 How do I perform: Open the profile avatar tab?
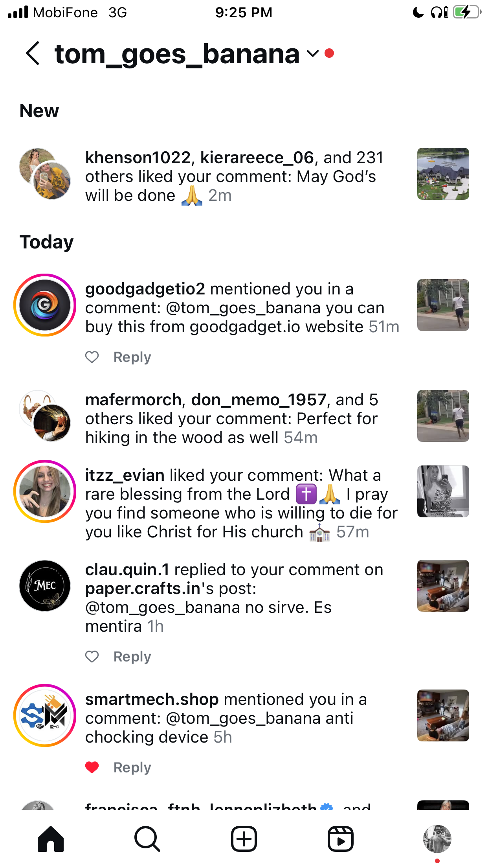click(437, 839)
